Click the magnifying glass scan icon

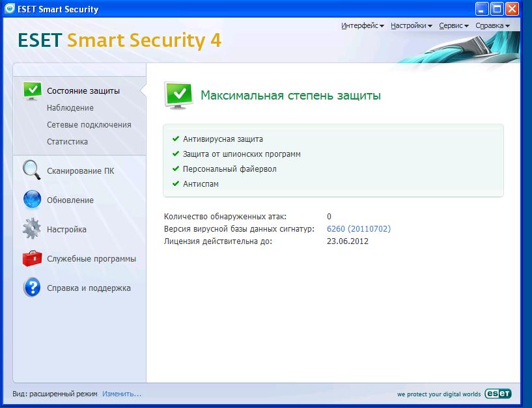(x=31, y=170)
